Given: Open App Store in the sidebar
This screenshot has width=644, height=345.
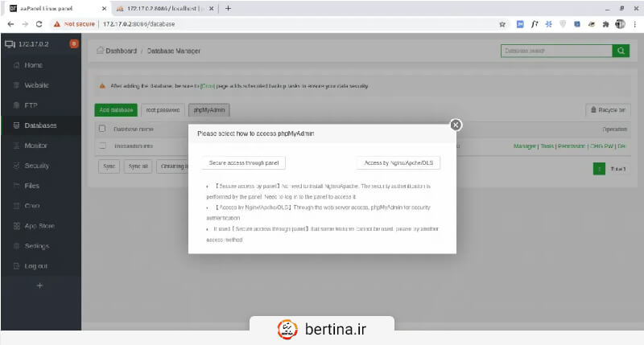Looking at the screenshot, I should [39, 226].
